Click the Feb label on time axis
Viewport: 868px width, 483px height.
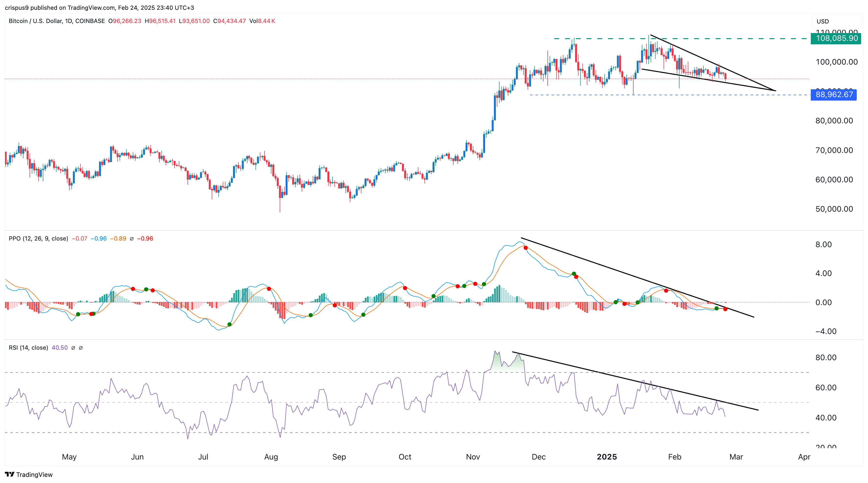coord(675,457)
